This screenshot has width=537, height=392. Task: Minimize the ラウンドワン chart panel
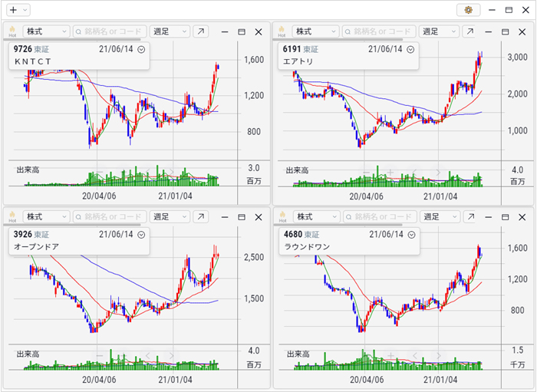point(489,217)
